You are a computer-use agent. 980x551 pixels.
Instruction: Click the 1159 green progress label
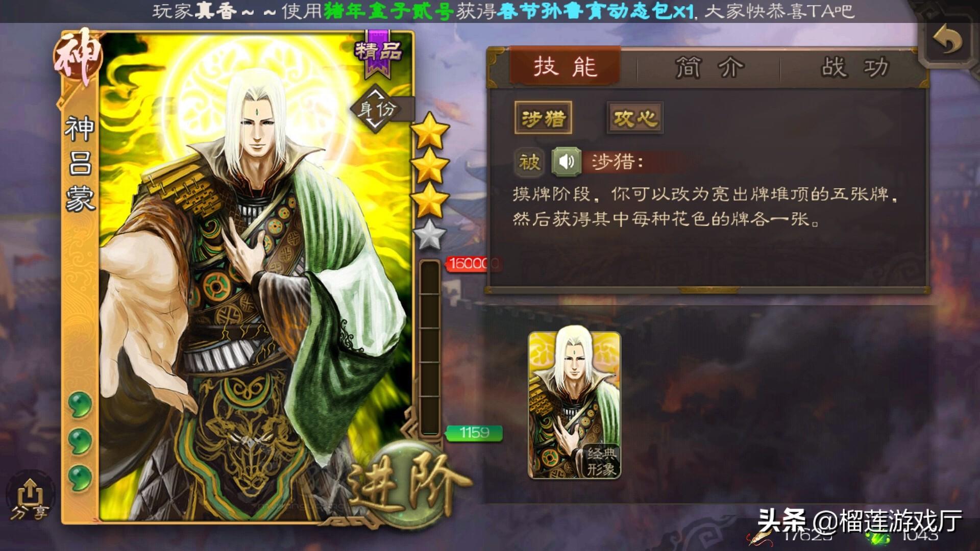point(474,433)
